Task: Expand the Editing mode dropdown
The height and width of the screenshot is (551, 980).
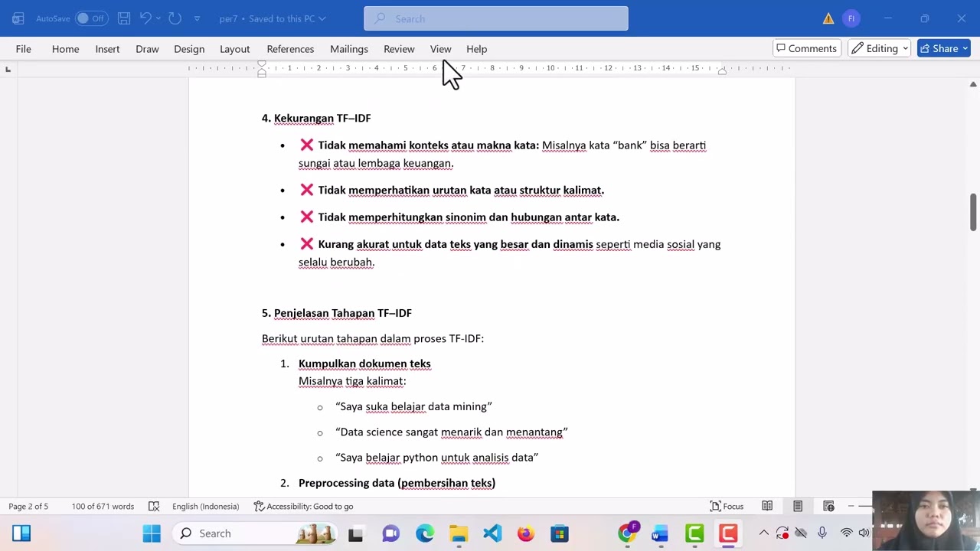Action: click(879, 49)
